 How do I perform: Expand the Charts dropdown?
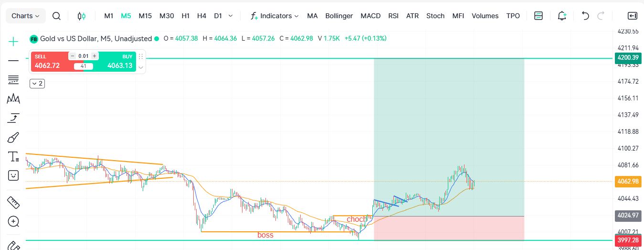tap(26, 16)
